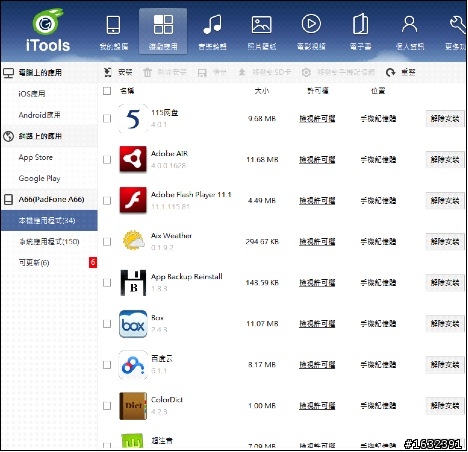Click the App Backup Reinstall app icon
The image size is (468, 452).
click(x=133, y=283)
